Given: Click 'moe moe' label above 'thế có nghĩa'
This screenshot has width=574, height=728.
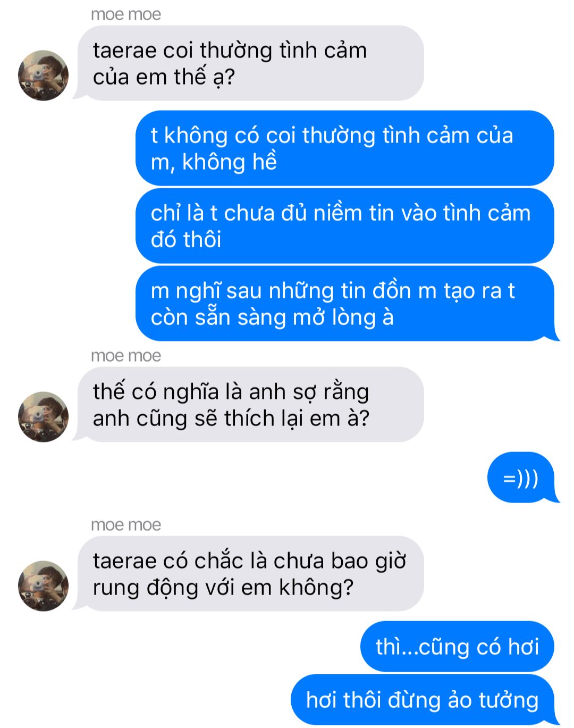Looking at the screenshot, I should 126,356.
